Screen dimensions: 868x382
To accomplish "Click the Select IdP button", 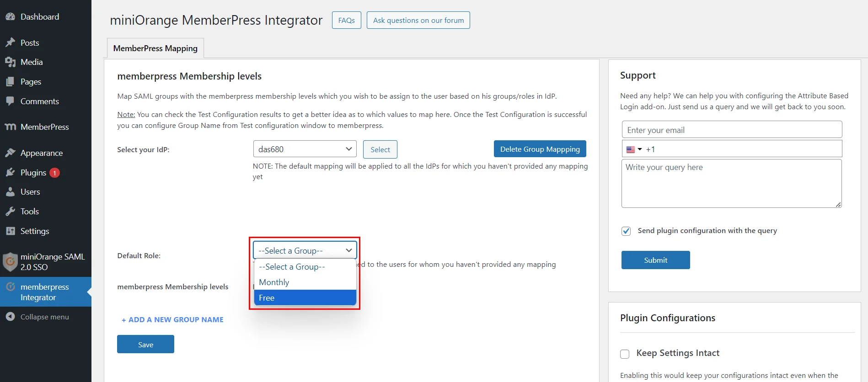I will [x=380, y=149].
